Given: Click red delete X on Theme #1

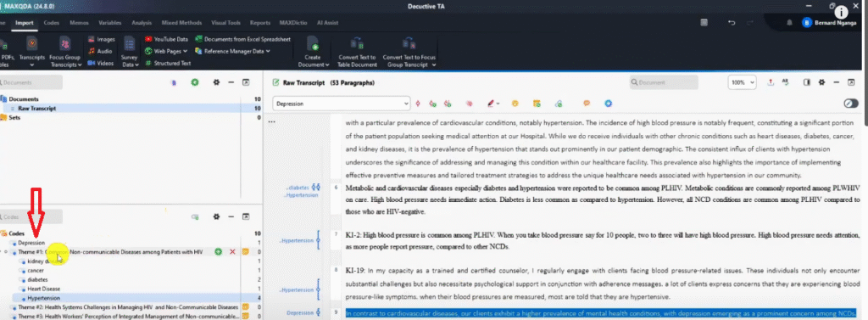Looking at the screenshot, I should point(232,252).
